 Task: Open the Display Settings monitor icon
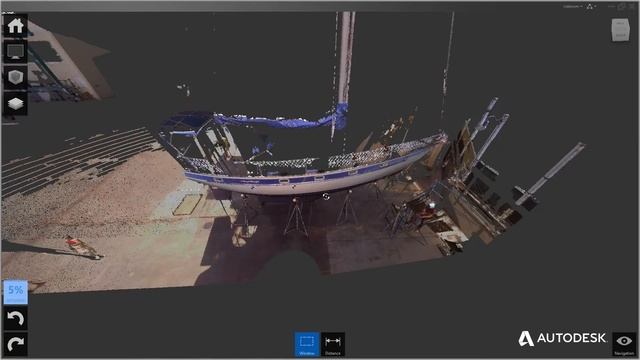point(16,52)
